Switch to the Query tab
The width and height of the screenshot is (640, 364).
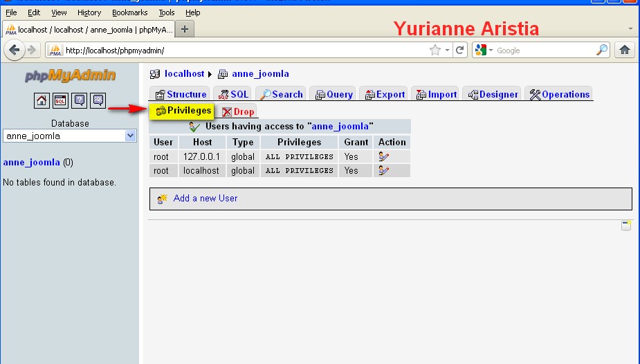tap(333, 94)
